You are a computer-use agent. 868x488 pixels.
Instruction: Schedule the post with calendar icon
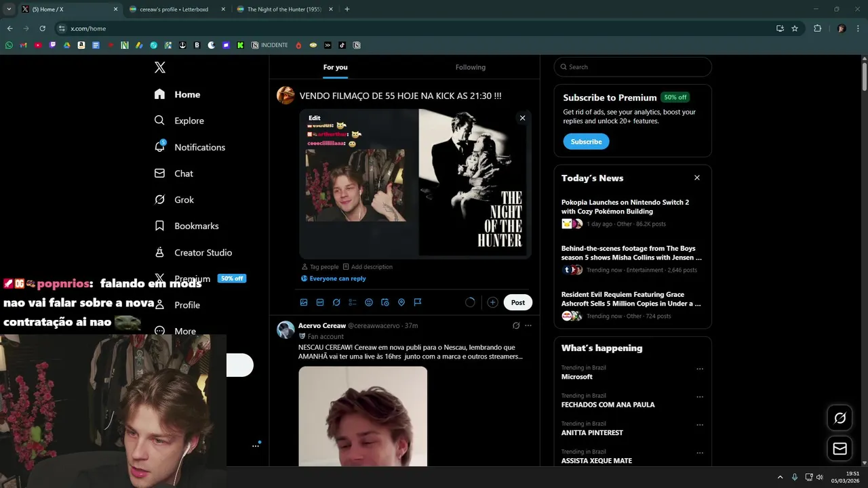point(385,302)
